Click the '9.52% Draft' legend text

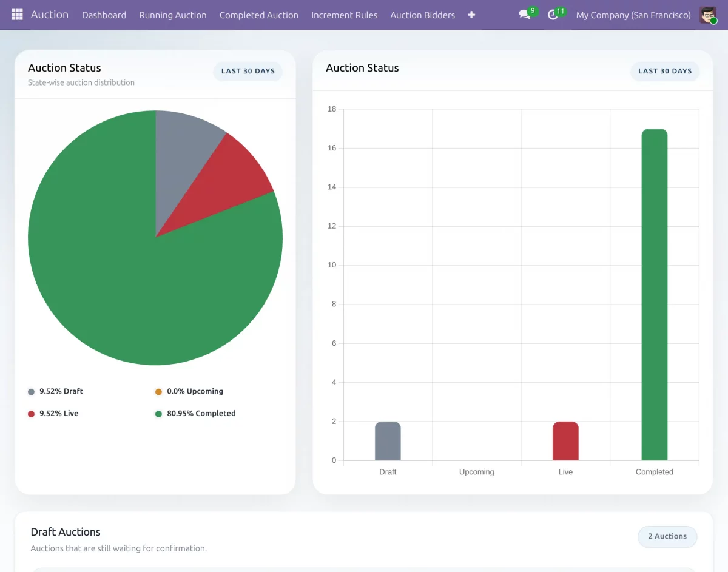click(x=61, y=391)
